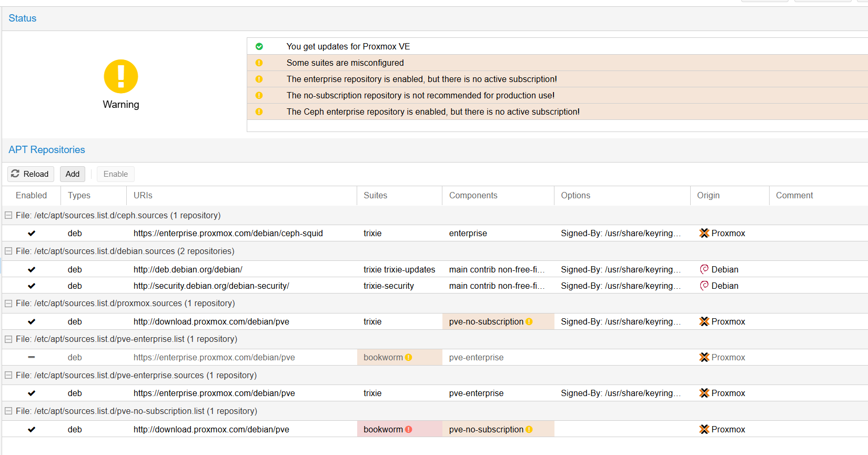868x455 pixels.
Task: Click the enabled checkmark in the pve-no-subscription.list row
Action: pyautogui.click(x=32, y=429)
